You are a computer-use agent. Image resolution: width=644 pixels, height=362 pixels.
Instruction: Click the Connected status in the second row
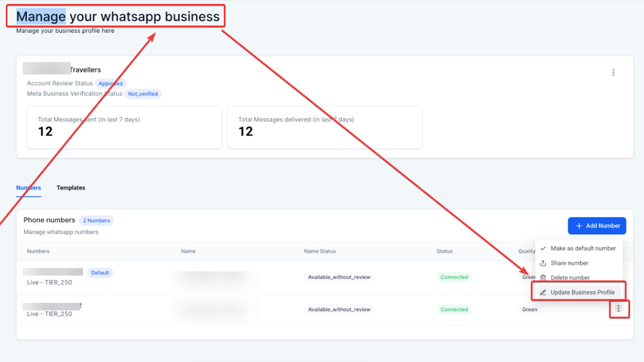pyautogui.click(x=454, y=310)
